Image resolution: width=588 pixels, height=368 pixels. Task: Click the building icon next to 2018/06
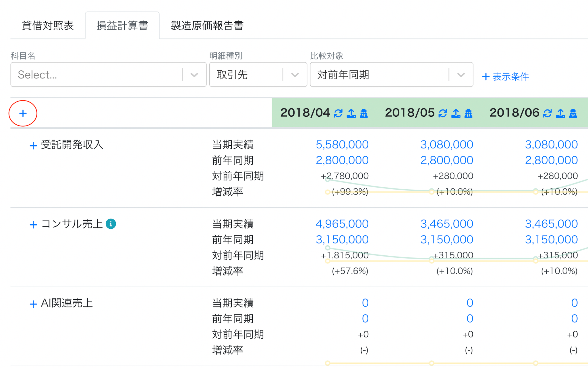point(573,113)
